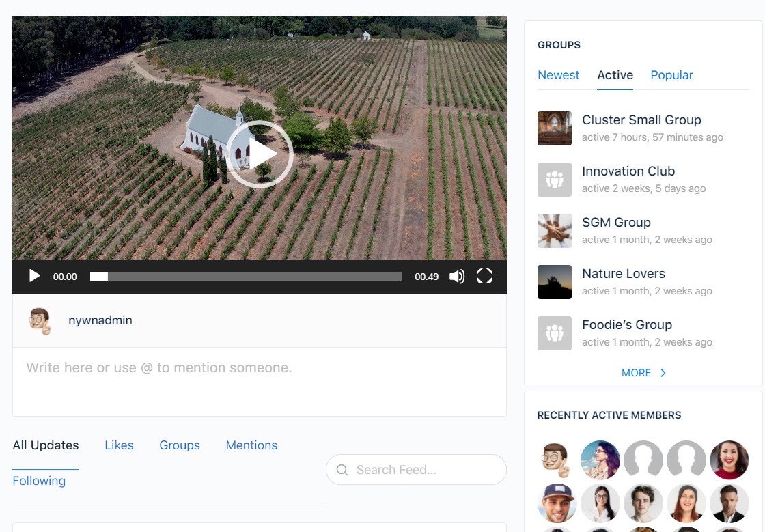Click the nywnadmin username link
The width and height of the screenshot is (765, 532).
point(100,320)
